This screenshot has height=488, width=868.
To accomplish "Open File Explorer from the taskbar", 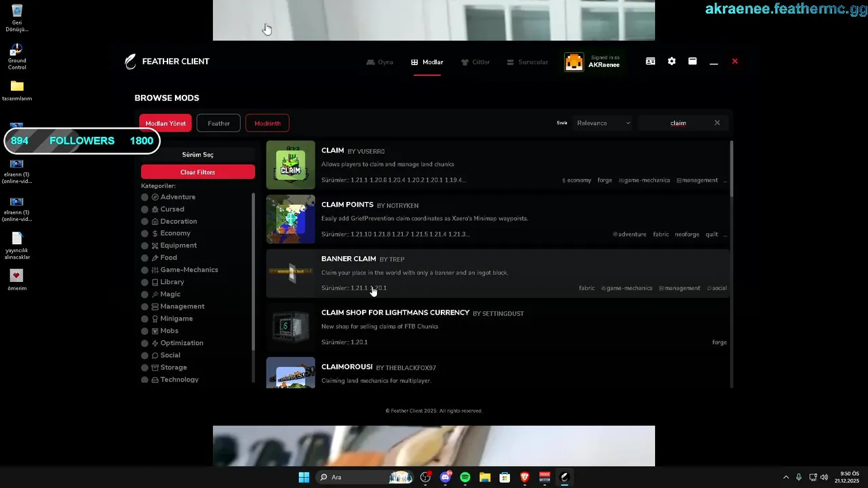I will (x=485, y=477).
